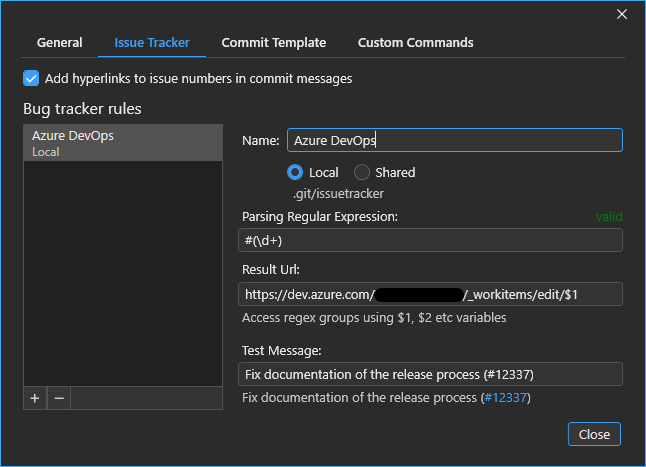
Task: Close the dialog with the X icon
Action: coord(622,14)
